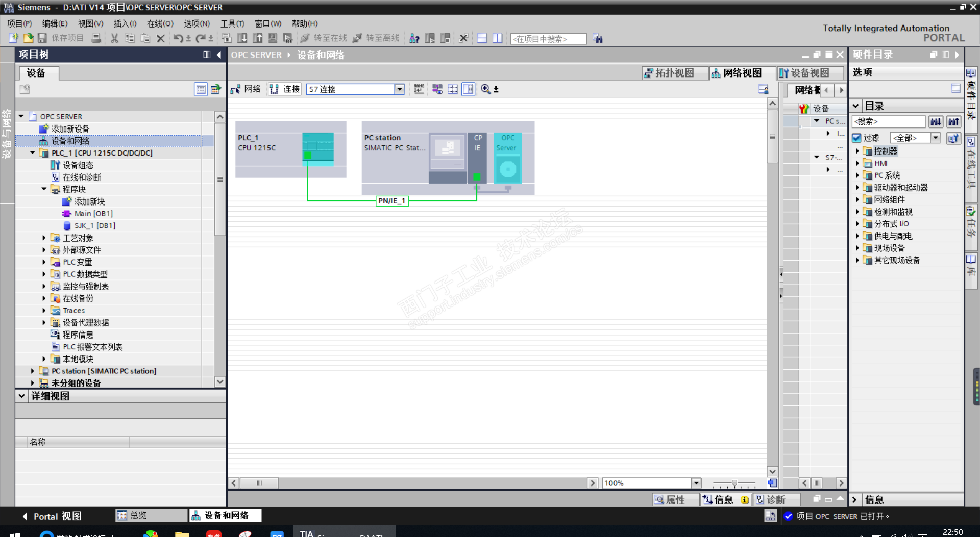
Task: Open the 100% zoom level dropdown
Action: (696, 483)
